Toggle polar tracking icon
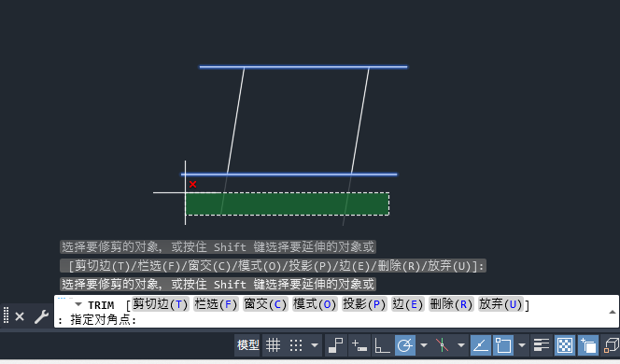 click(405, 345)
